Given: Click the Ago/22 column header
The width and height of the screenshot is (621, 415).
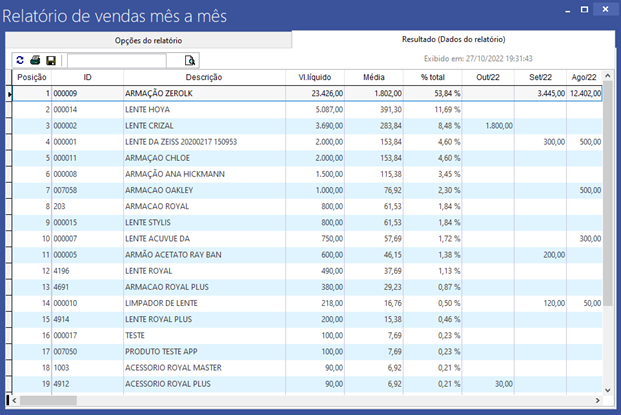Looking at the screenshot, I should pyautogui.click(x=584, y=77).
